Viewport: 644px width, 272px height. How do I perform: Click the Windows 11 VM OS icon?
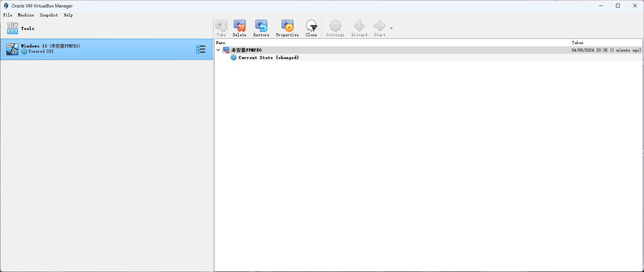click(x=12, y=49)
